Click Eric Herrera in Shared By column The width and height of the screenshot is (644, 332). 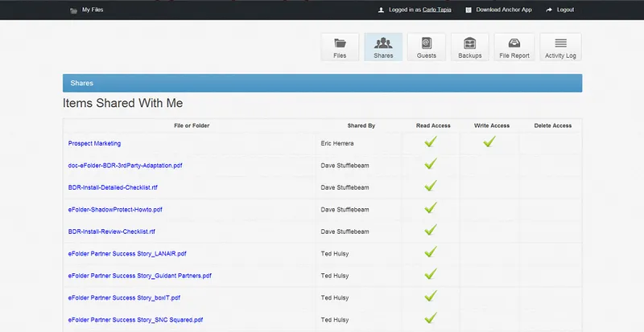tap(337, 144)
